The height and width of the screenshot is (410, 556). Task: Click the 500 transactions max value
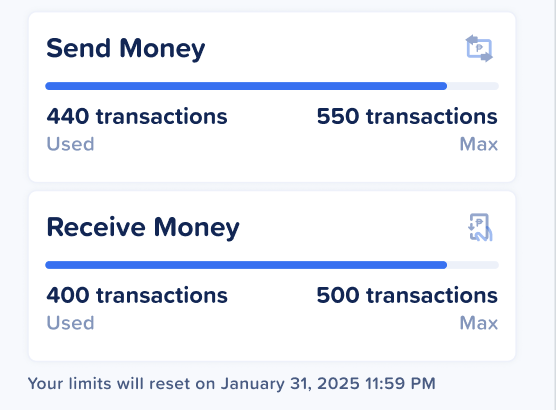point(407,295)
